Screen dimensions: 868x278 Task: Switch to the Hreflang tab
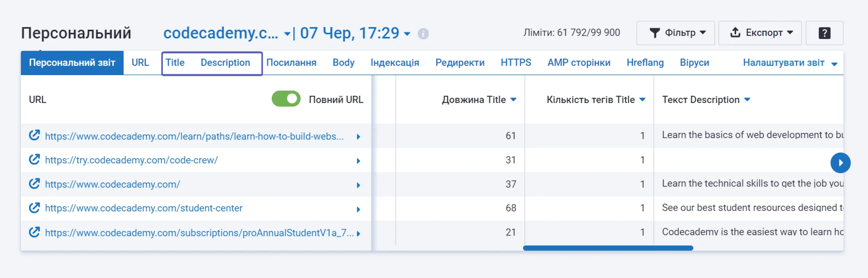pos(645,63)
